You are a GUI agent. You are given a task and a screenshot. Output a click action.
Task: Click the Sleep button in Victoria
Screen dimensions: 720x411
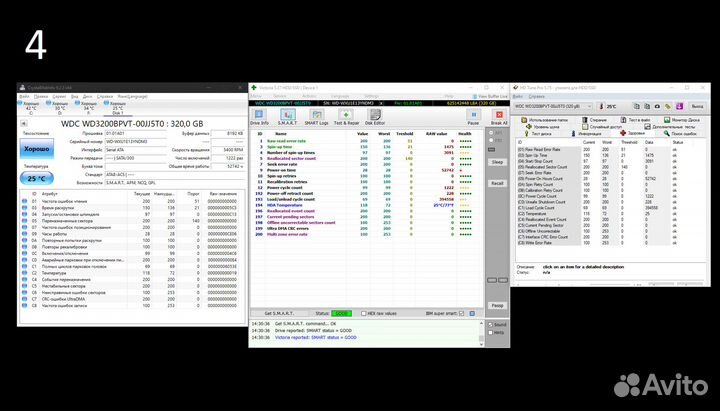click(x=497, y=161)
